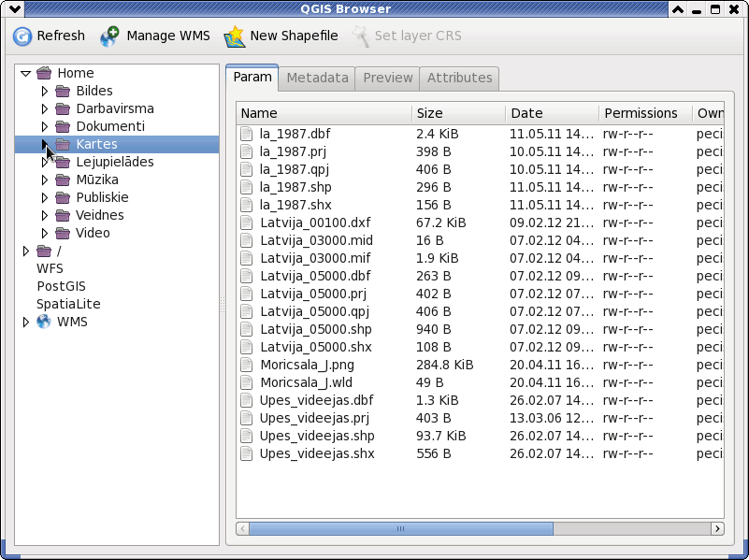Open the window menu in title bar
The image size is (749, 560).
[x=14, y=9]
